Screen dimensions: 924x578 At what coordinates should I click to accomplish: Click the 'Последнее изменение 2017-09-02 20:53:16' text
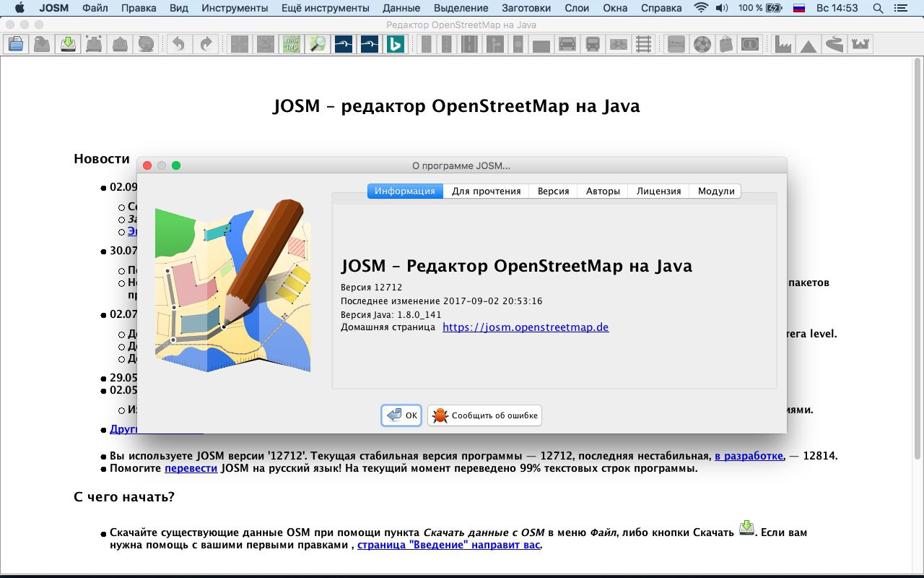click(441, 301)
